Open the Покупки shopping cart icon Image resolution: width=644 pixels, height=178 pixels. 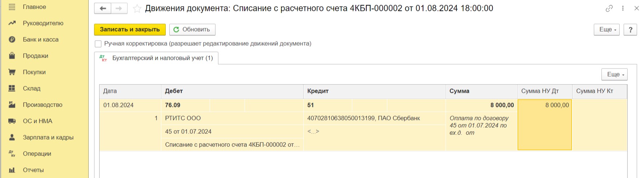click(12, 72)
